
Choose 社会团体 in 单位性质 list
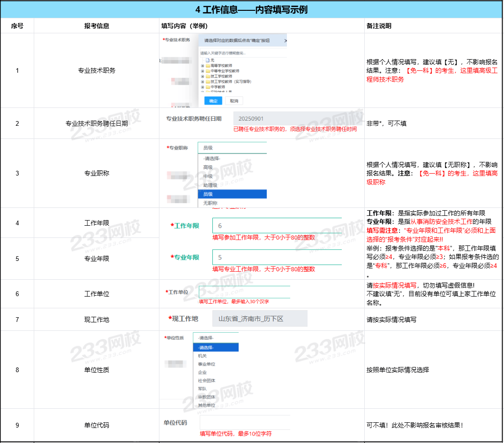(x=216, y=381)
